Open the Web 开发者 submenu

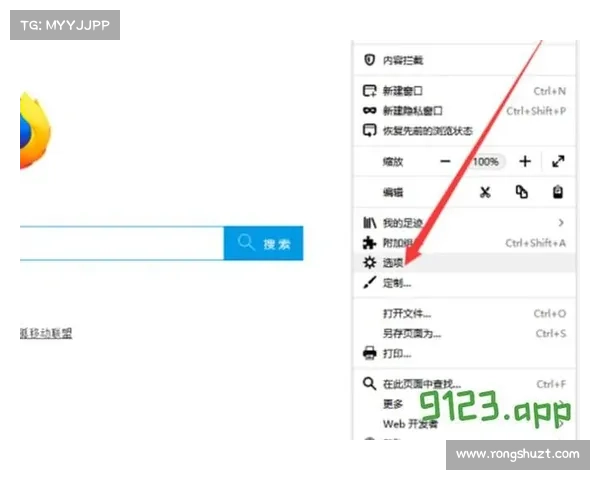pyautogui.click(x=464, y=424)
